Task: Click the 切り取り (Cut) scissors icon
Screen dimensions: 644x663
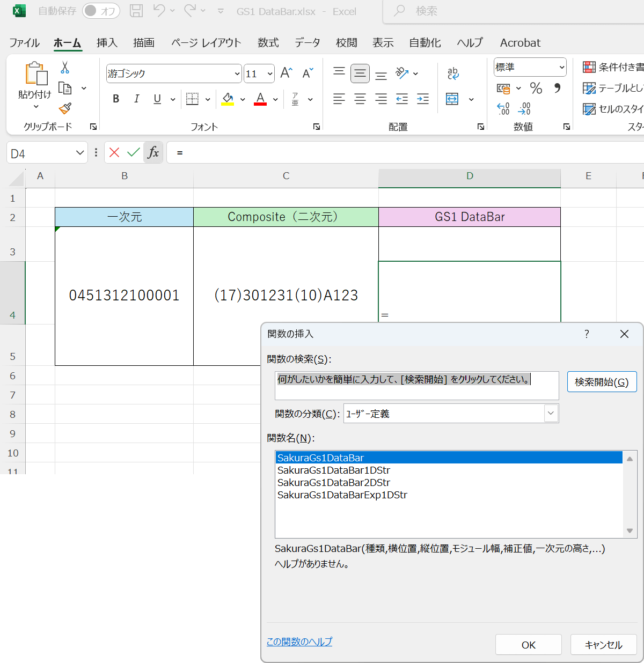Action: click(x=64, y=67)
